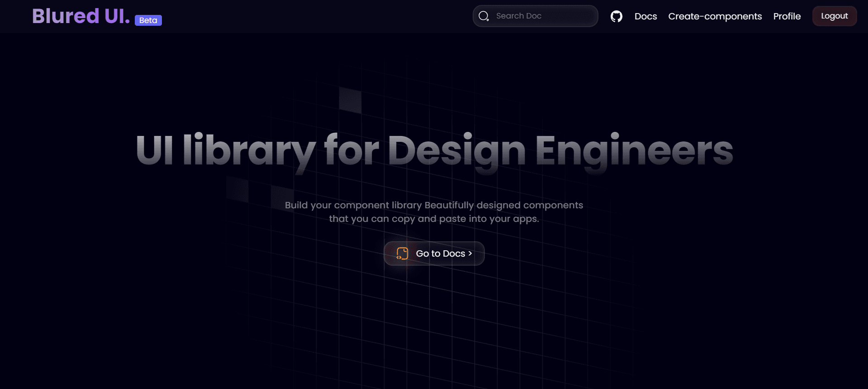Click the word library in the hero heading

click(x=249, y=150)
